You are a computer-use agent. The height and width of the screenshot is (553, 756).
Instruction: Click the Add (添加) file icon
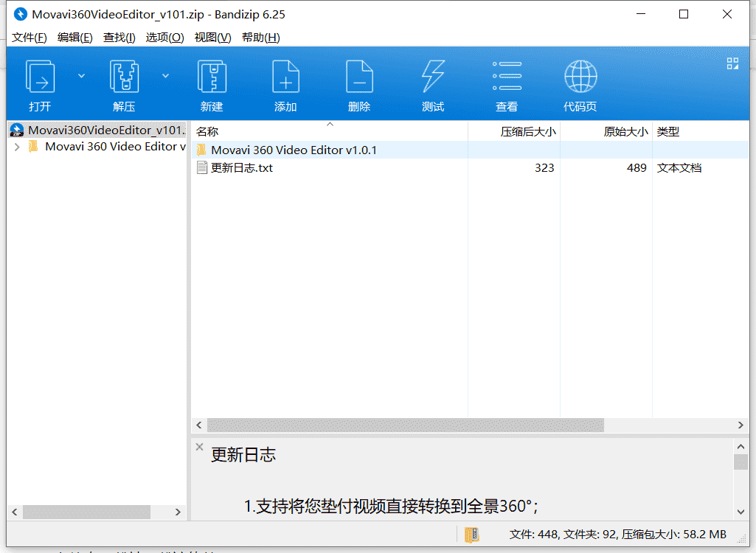pos(286,76)
